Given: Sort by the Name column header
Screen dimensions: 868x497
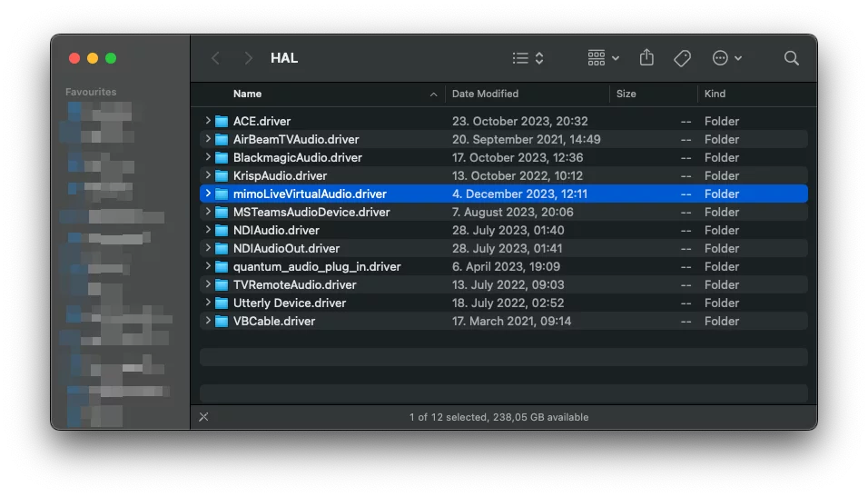Looking at the screenshot, I should (x=247, y=94).
